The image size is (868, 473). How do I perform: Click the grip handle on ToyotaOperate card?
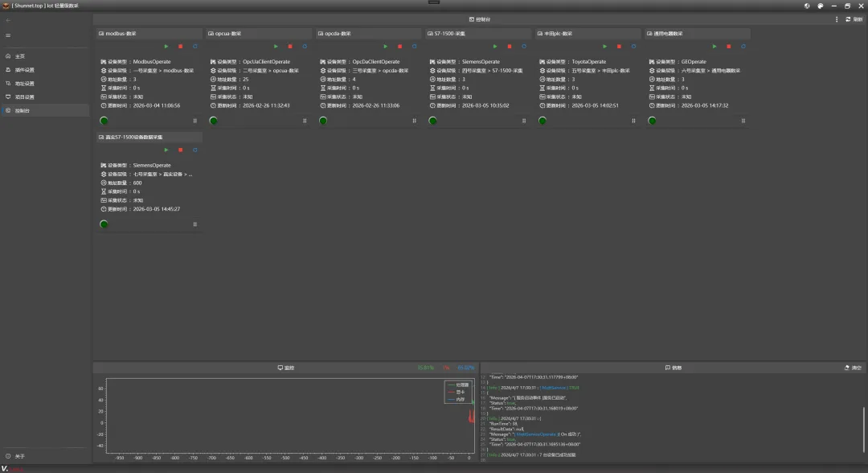tap(633, 121)
